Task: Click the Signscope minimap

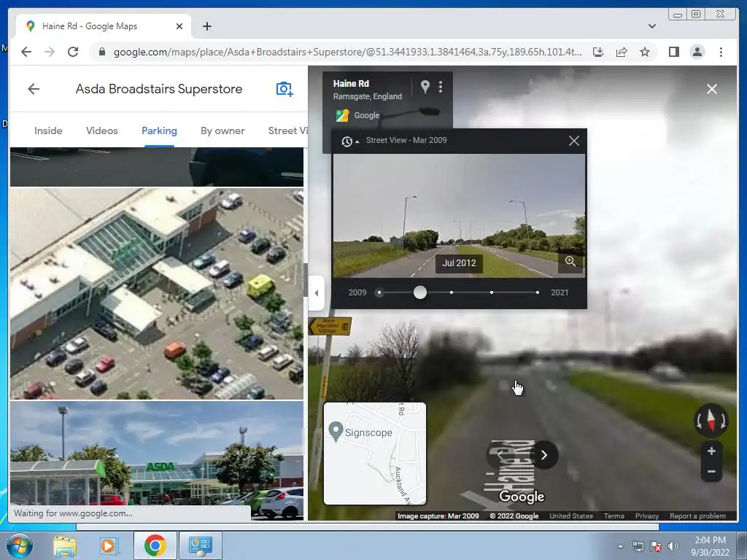Action: [x=375, y=454]
